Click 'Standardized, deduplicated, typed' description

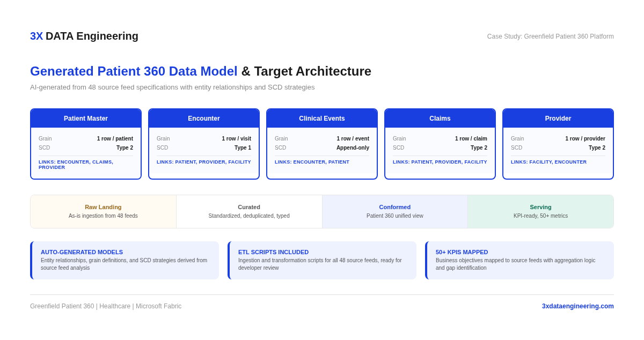pos(249,216)
